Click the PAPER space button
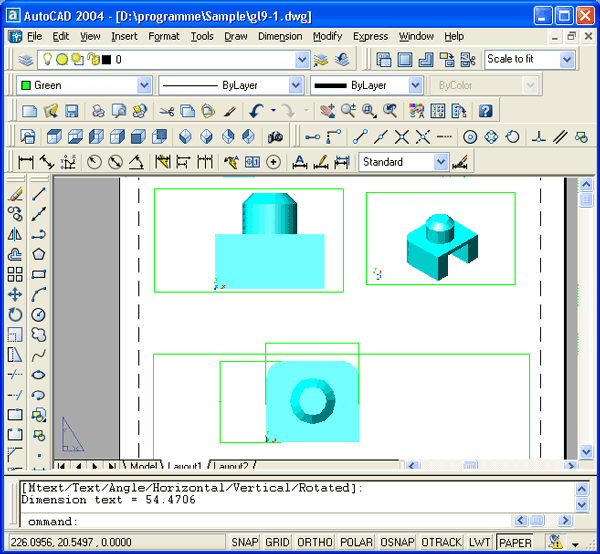600x554 pixels. (x=516, y=542)
